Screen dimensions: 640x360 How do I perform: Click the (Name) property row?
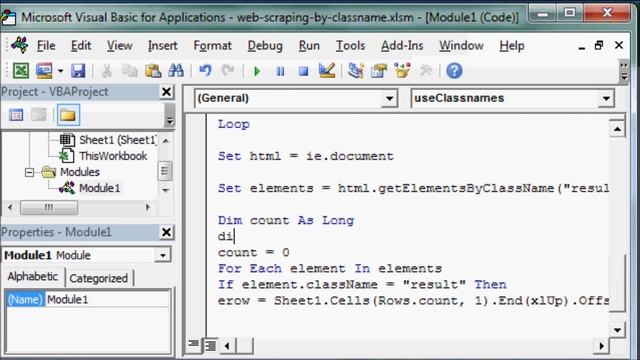88,300
